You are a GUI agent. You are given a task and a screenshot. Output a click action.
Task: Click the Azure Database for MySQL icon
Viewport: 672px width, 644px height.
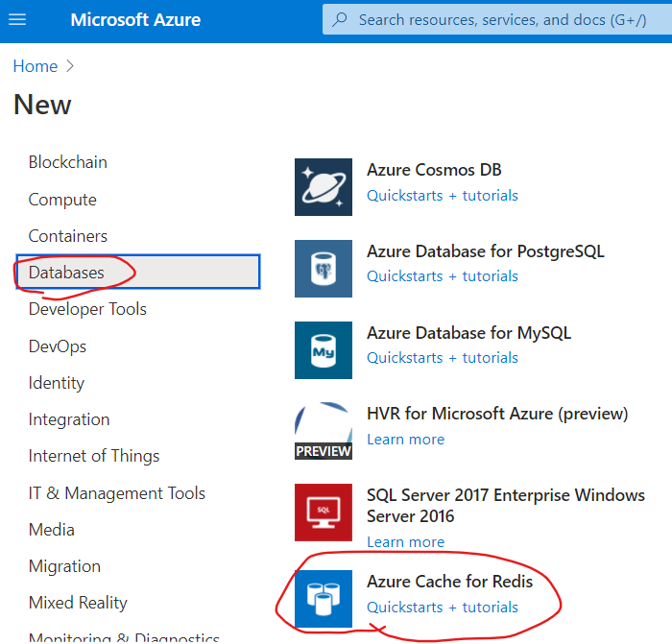click(x=324, y=349)
